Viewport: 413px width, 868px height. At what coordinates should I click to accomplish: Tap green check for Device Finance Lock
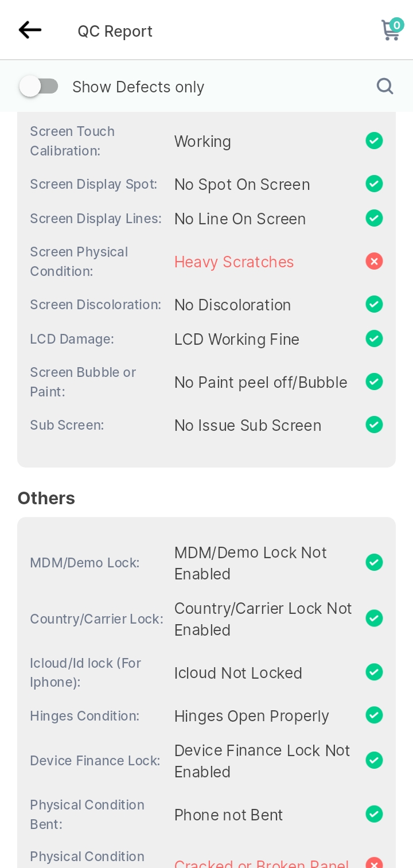click(x=374, y=761)
